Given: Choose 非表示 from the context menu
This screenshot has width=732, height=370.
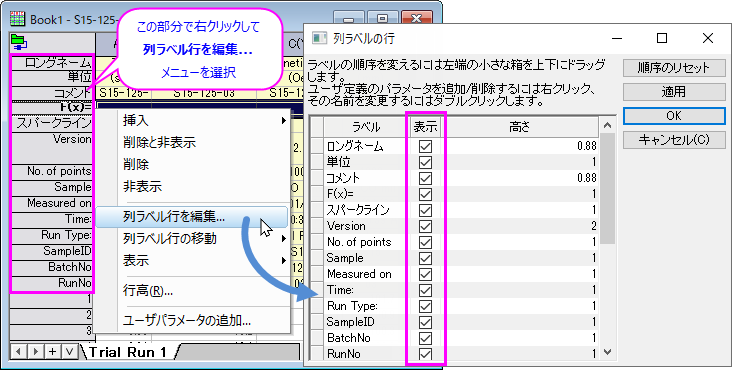Looking at the screenshot, I should click(x=191, y=187).
